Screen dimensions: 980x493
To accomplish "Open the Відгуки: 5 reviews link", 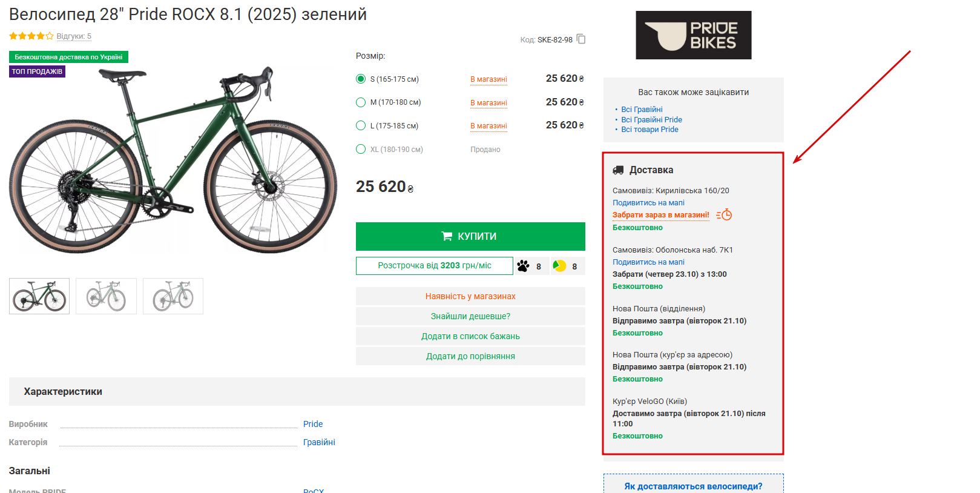I will coord(74,36).
